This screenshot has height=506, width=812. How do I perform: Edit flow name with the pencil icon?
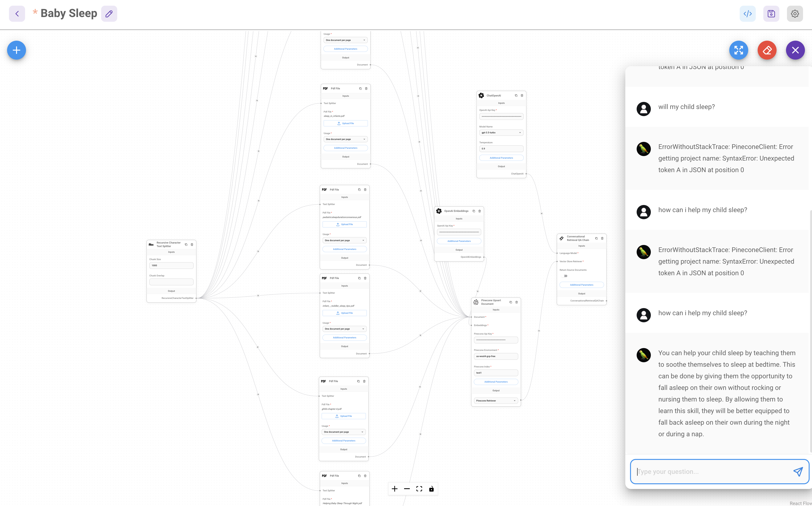coord(109,14)
